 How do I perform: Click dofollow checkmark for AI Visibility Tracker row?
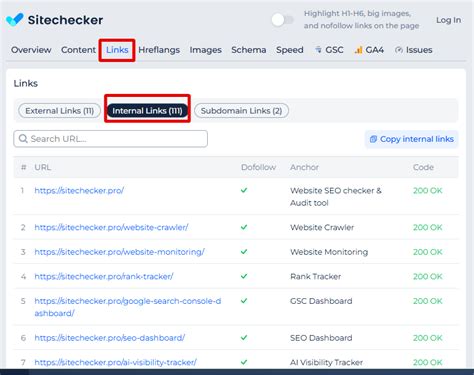[x=244, y=362]
